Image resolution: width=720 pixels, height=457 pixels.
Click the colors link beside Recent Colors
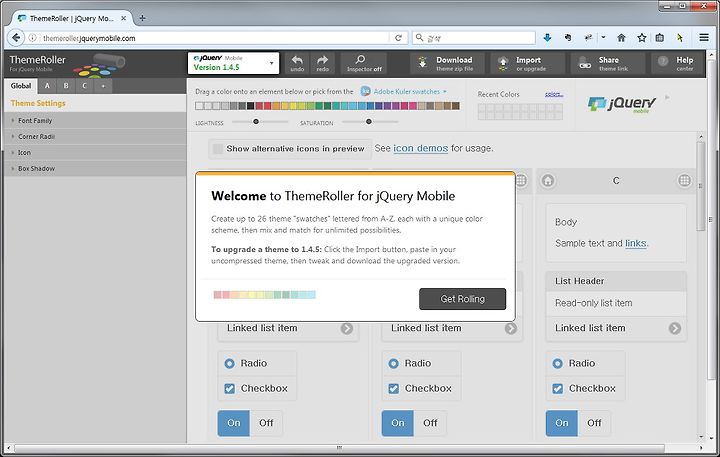coord(554,94)
